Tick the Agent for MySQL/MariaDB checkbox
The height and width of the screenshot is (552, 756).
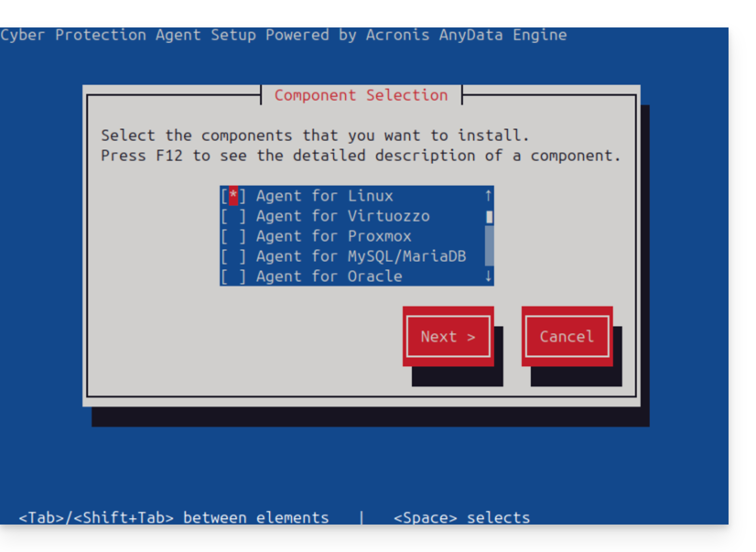tap(233, 256)
